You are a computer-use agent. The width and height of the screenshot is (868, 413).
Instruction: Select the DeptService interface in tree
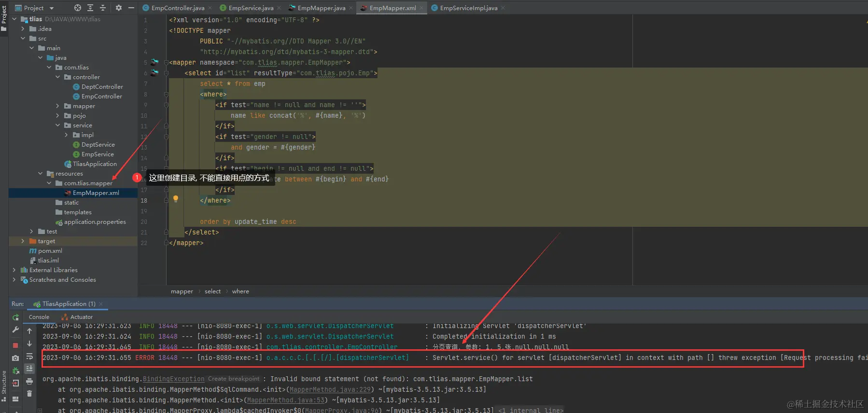[x=98, y=145]
